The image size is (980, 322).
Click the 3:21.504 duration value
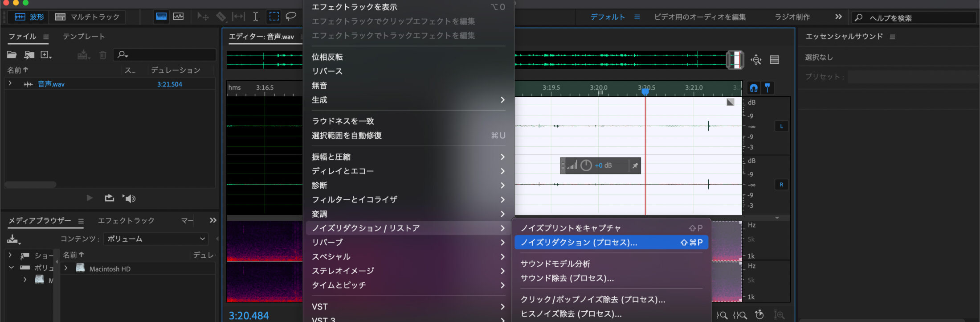pos(169,84)
